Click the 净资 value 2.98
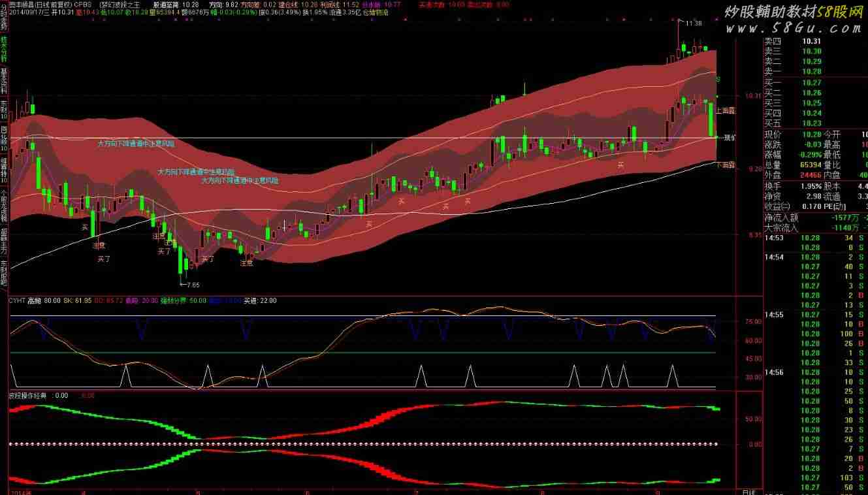 coord(814,197)
